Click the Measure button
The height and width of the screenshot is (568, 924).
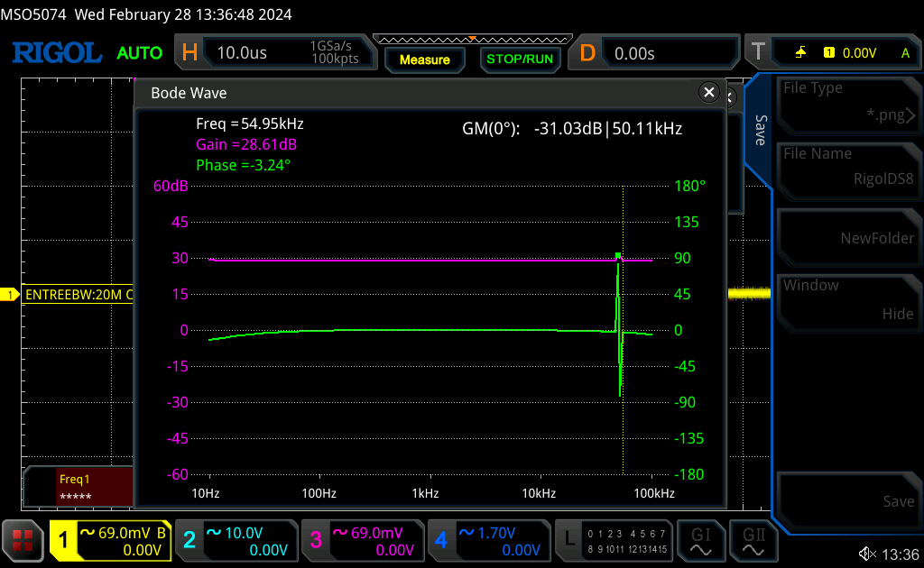424,60
